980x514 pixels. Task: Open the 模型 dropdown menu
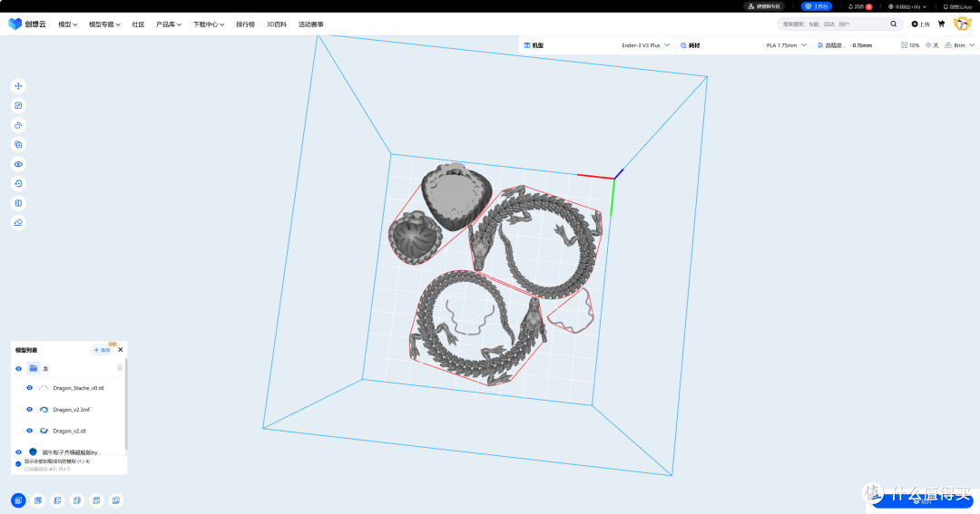[67, 24]
